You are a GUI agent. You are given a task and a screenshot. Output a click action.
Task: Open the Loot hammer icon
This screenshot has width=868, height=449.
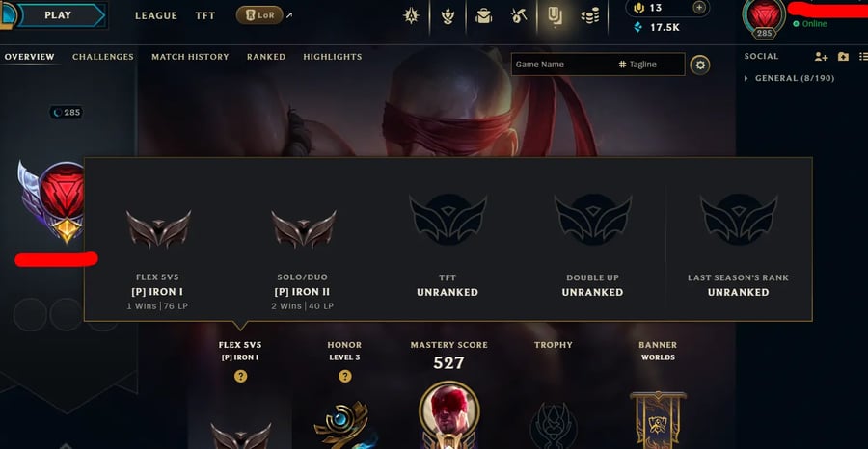[x=519, y=16]
